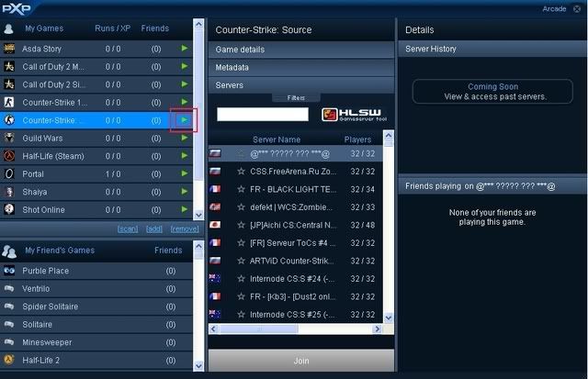
Task: Click the [add] link
Action: point(154,229)
